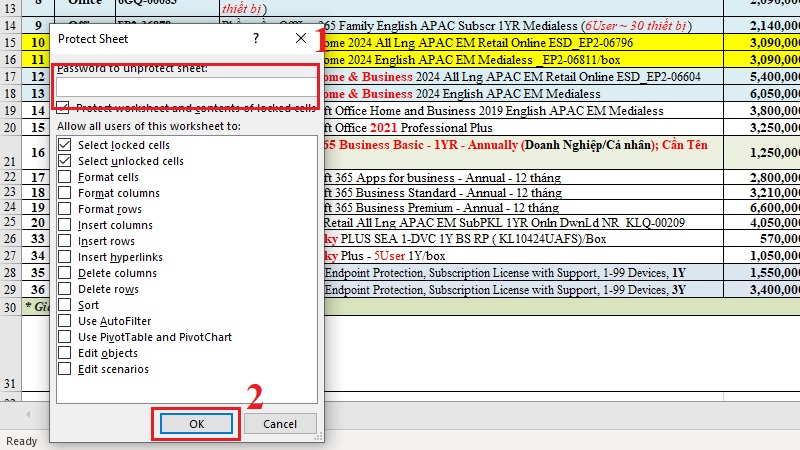
Task: Enable Use AutoFilter option
Action: click(64, 321)
